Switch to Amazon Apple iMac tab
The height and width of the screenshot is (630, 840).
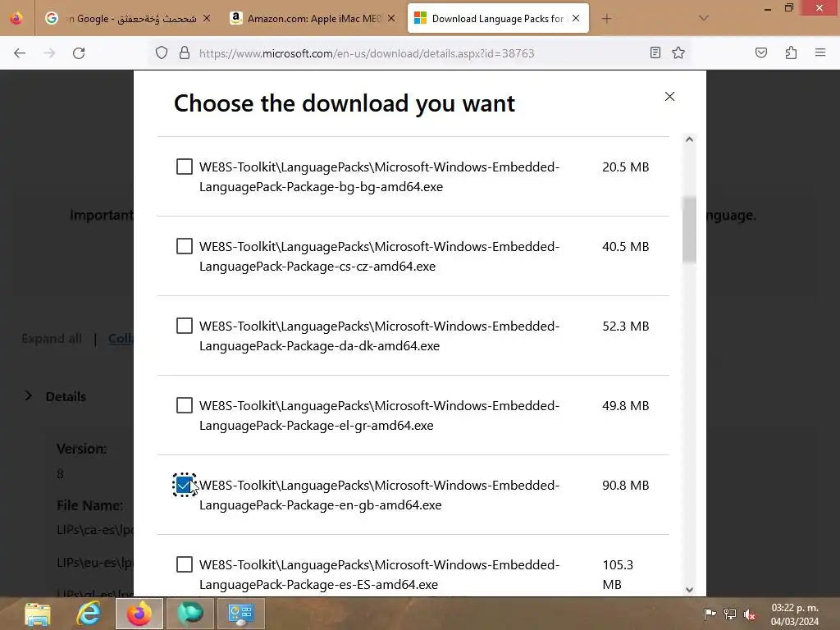313,19
